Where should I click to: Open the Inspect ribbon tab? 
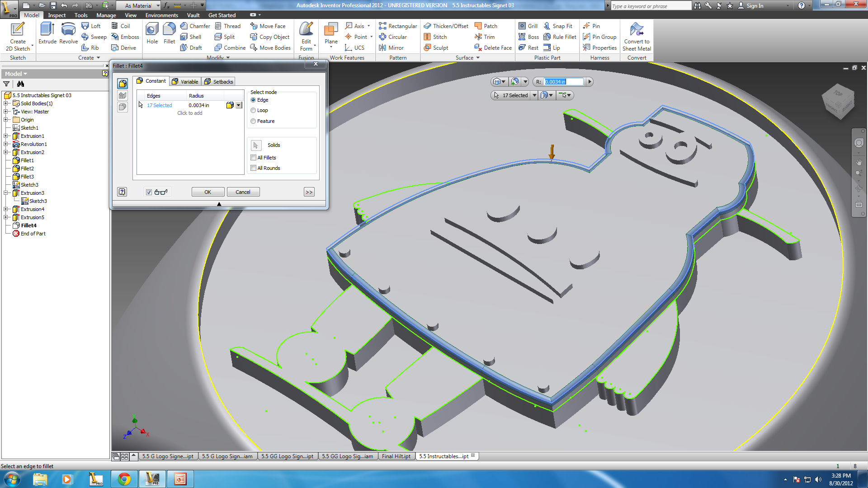57,15
